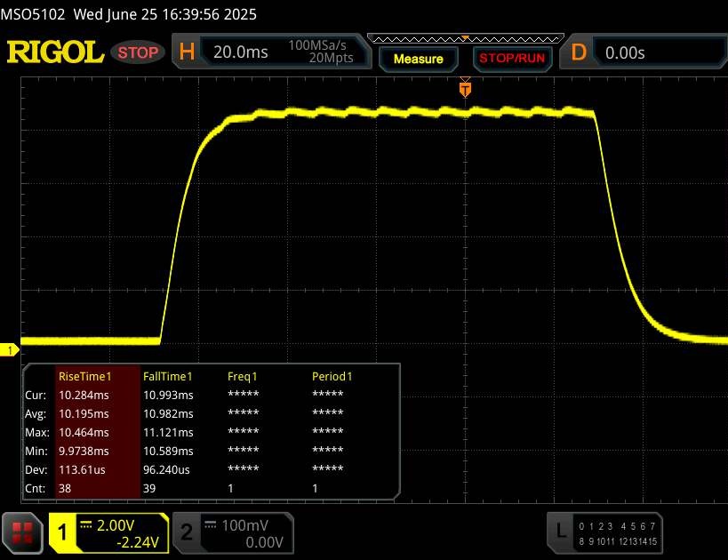Click the timestamp Wed June 25 16:39:56 2025
The image size is (728, 560).
164,14
